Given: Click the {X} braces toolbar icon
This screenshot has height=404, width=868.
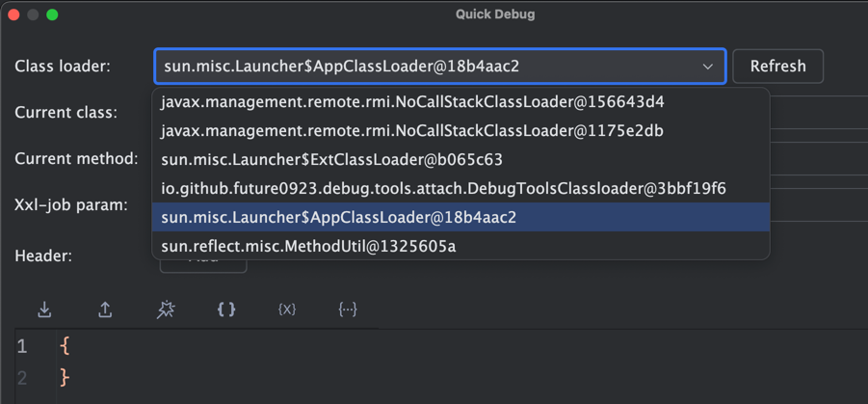Looking at the screenshot, I should 287,310.
